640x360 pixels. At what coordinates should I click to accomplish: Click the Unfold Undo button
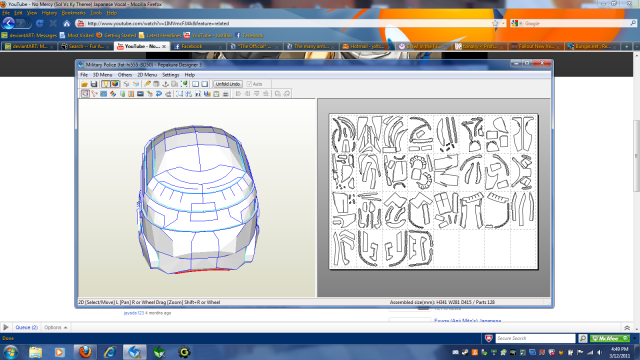pos(228,84)
